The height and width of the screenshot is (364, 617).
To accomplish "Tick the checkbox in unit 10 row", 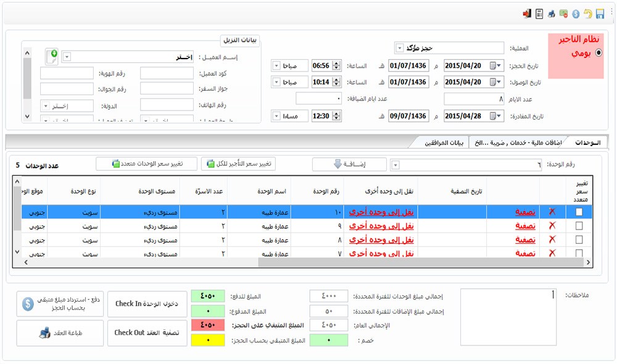I will click(579, 211).
